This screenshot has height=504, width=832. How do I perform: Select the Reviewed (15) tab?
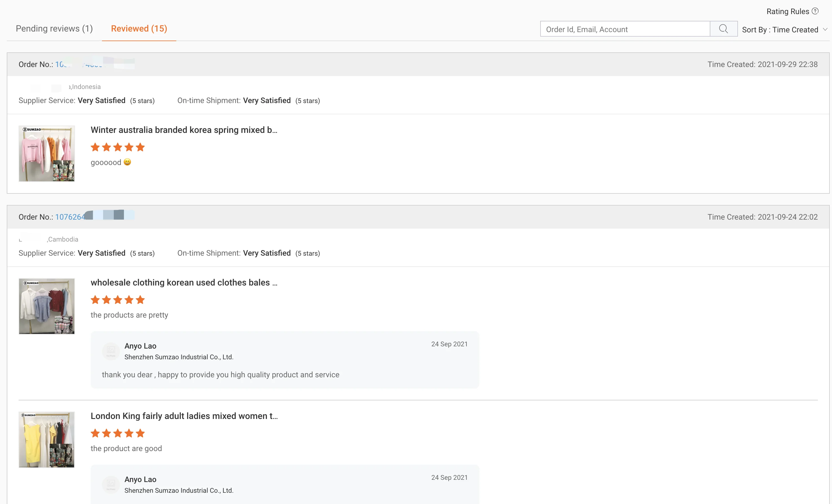(x=139, y=29)
